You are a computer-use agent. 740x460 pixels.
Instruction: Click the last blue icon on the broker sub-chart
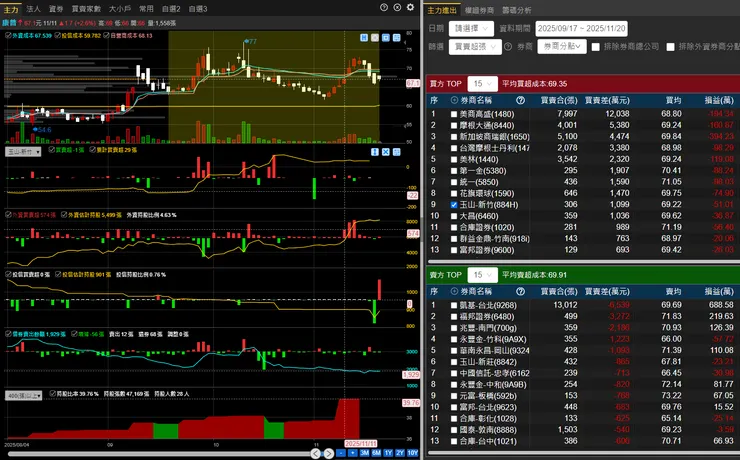(396, 152)
